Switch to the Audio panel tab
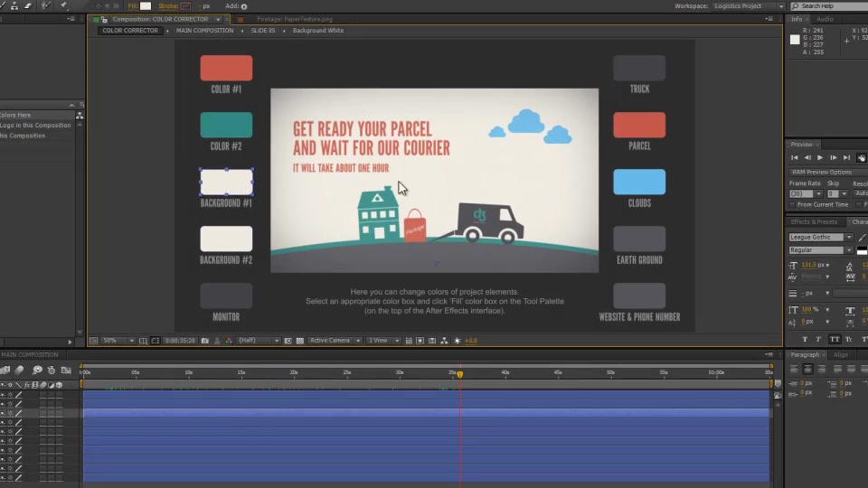 pyautogui.click(x=825, y=19)
